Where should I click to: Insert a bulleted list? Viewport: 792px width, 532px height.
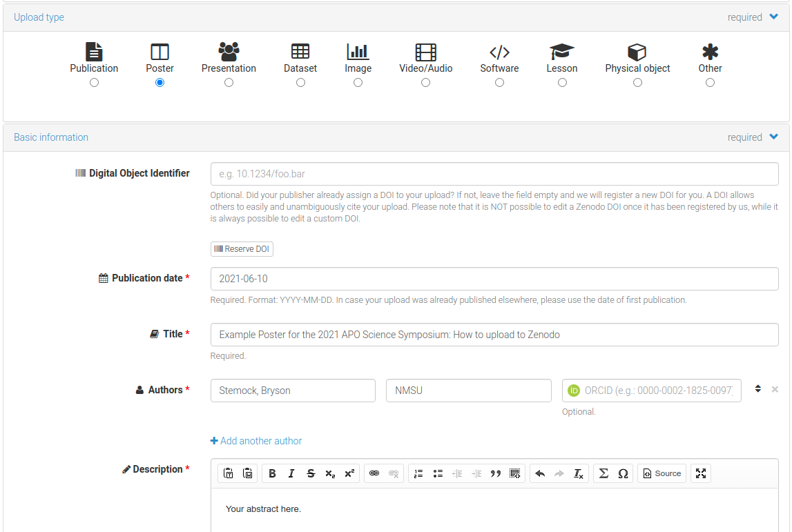(438, 473)
